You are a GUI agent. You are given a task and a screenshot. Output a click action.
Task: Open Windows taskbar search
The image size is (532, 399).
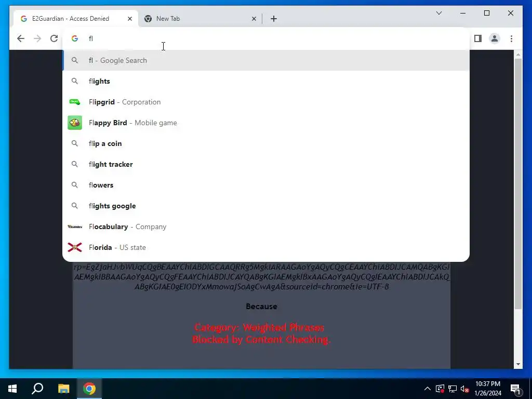[37, 389]
